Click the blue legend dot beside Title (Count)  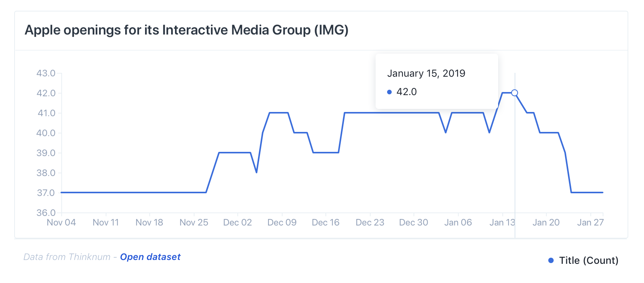point(551,260)
